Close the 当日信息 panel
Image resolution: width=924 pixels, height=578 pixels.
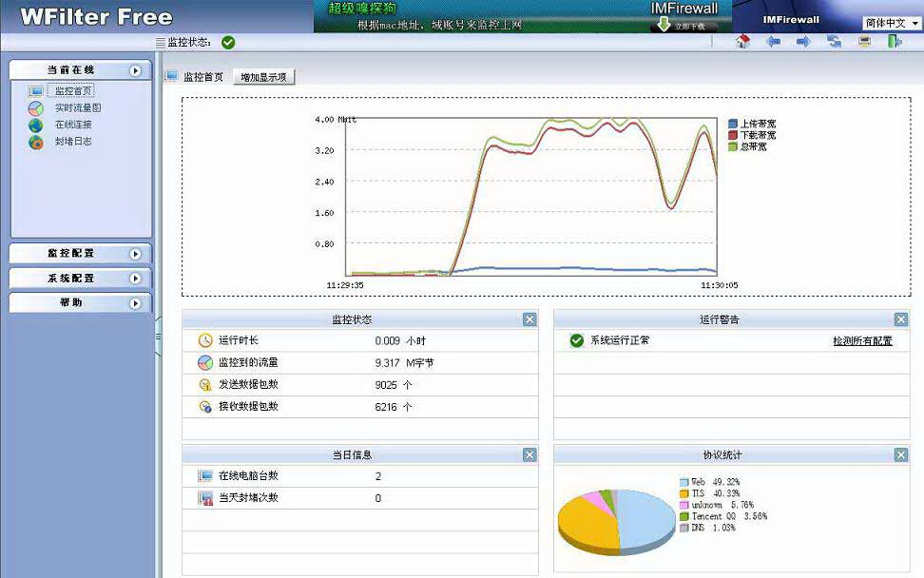point(529,454)
